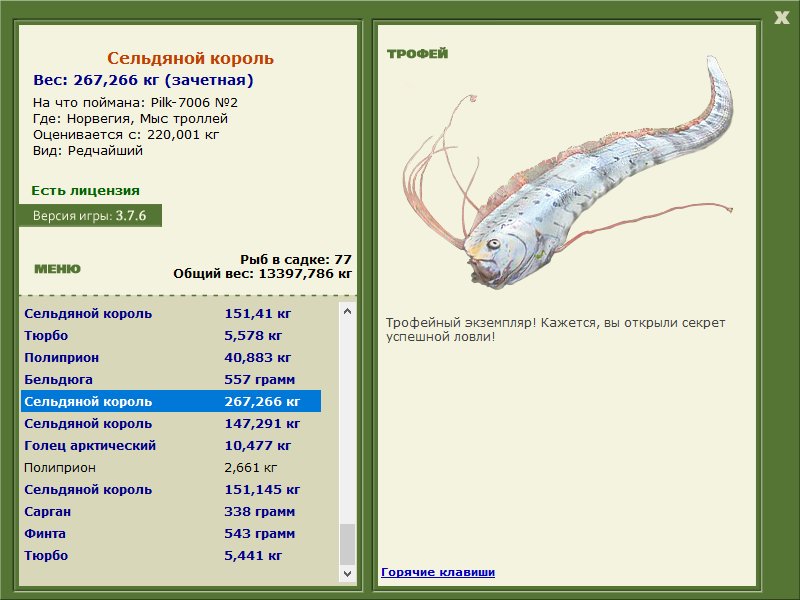Image resolution: width=800 pixels, height=600 pixels.
Task: Select Сельдяной король 151,41 кг row
Action: (171, 314)
